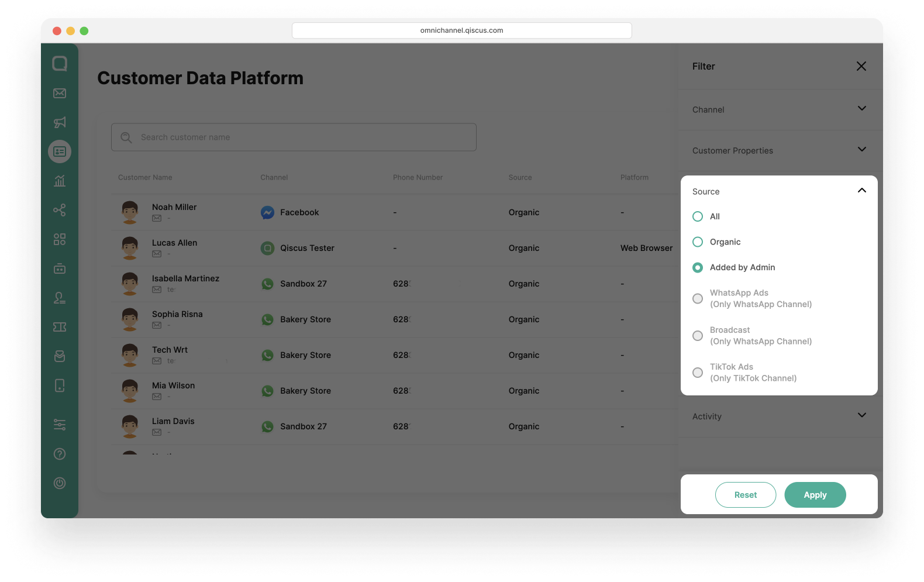The width and height of the screenshot is (924, 582).
Task: Close the Filter panel
Action: coord(861,66)
